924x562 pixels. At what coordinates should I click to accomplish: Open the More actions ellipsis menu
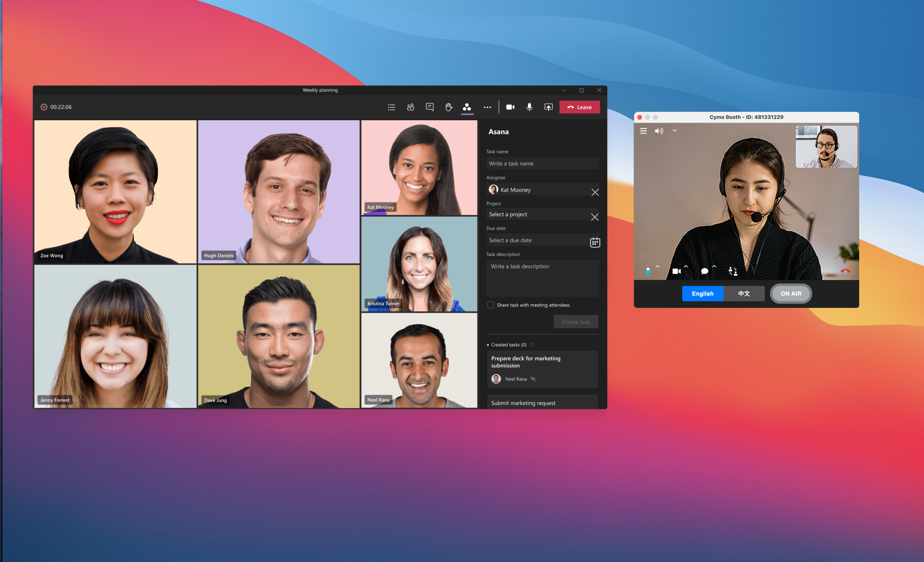487,107
